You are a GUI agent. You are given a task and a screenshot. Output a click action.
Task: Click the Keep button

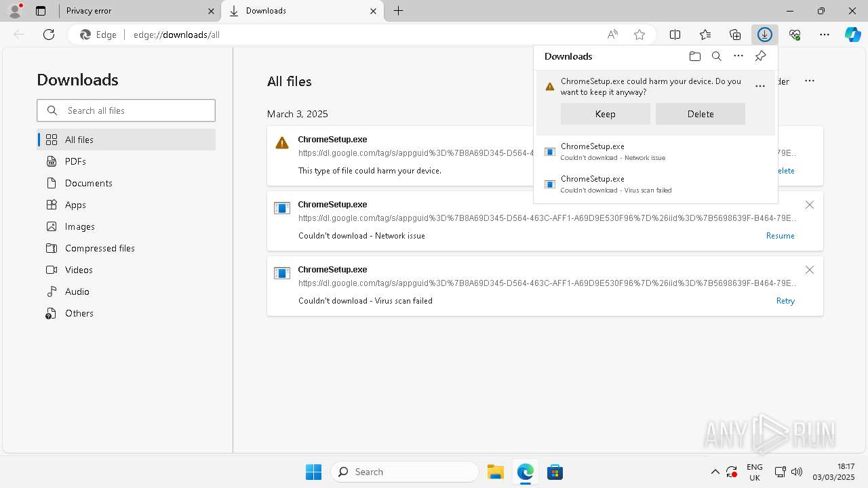coord(606,114)
